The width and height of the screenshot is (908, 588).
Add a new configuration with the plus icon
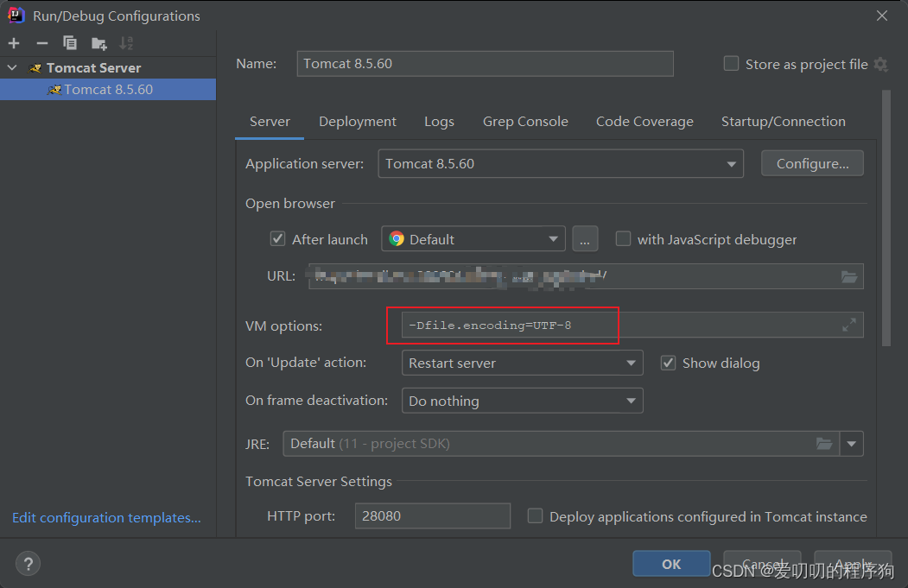[14, 43]
